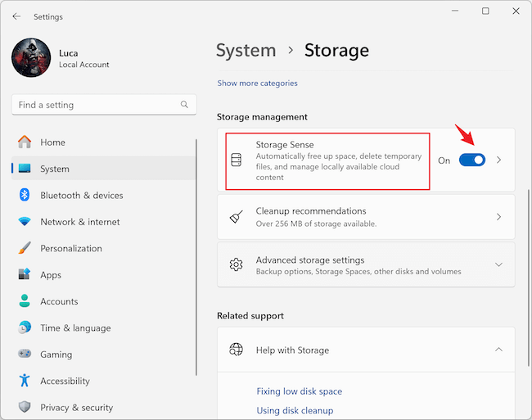Image resolution: width=532 pixels, height=420 pixels.
Task: Click the magnifier search icon
Action: [x=184, y=105]
